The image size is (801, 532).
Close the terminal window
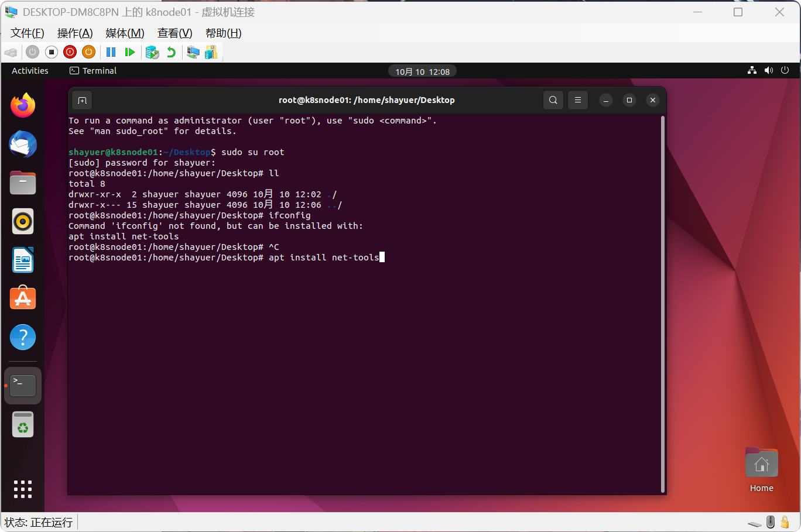pyautogui.click(x=653, y=100)
